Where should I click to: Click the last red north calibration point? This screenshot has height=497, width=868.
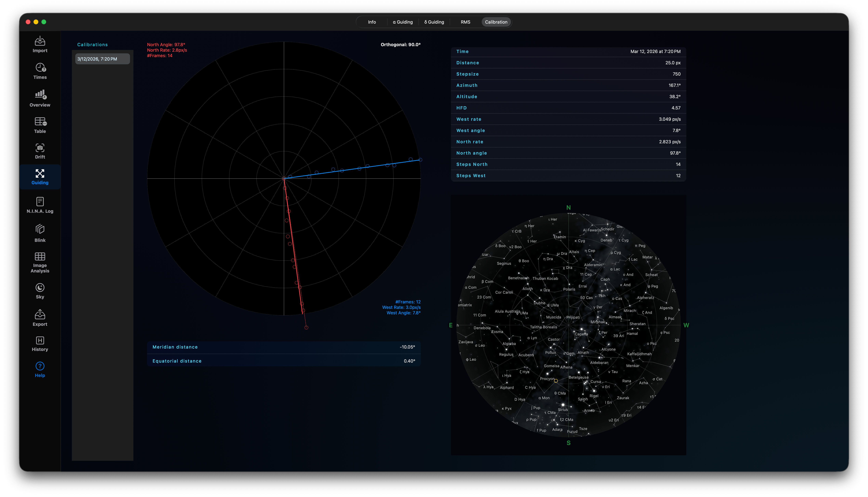pos(306,327)
